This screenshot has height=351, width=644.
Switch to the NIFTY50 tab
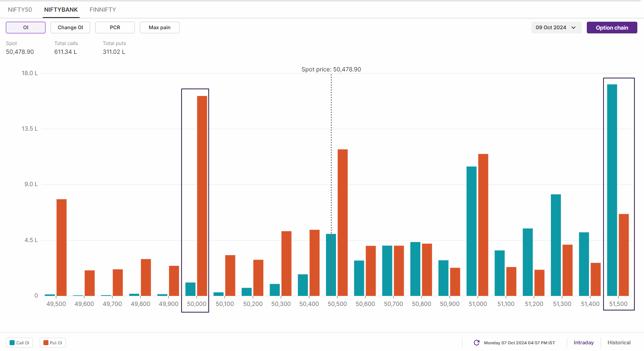[x=20, y=10]
